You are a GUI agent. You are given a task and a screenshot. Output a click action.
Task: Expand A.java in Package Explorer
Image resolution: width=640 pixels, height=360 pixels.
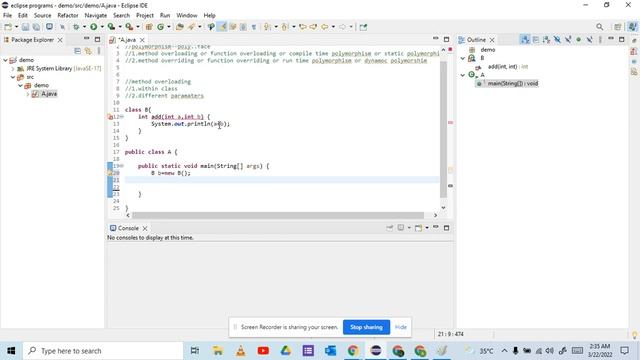coord(28,94)
